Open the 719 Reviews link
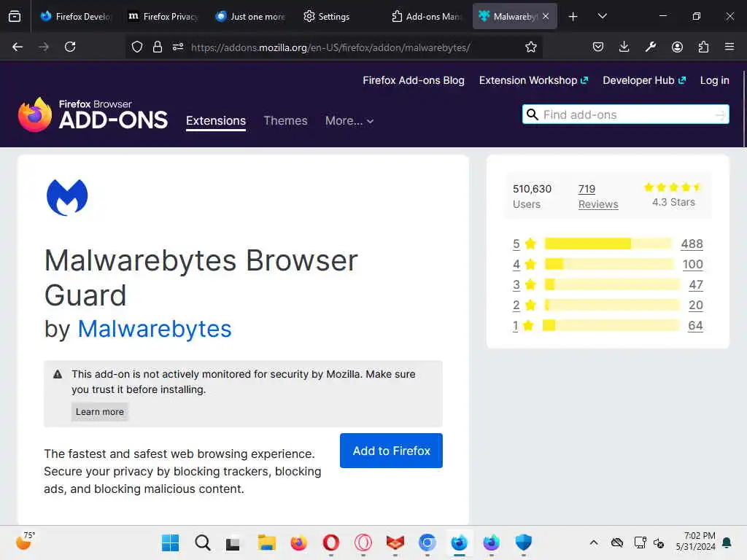Screen dimensions: 747x560 (x=598, y=196)
